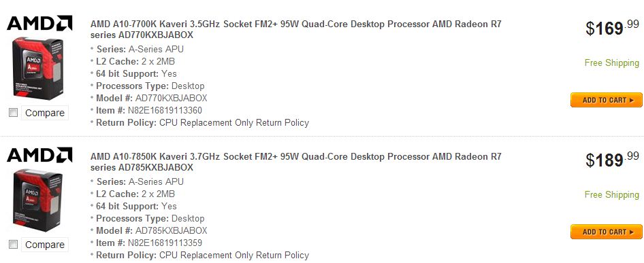644x263 pixels.
Task: Open AMD A10-7850K Kaveri 3.7GHz title link
Action: point(295,162)
